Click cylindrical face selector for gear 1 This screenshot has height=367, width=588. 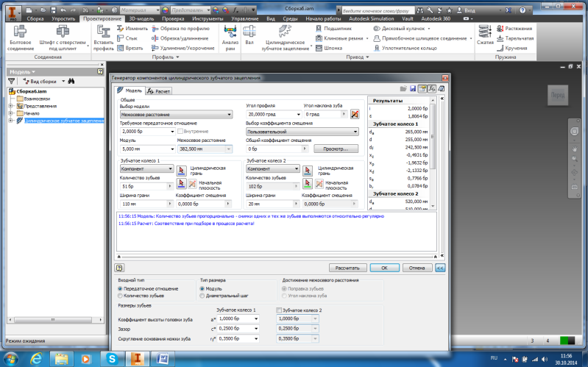(181, 171)
